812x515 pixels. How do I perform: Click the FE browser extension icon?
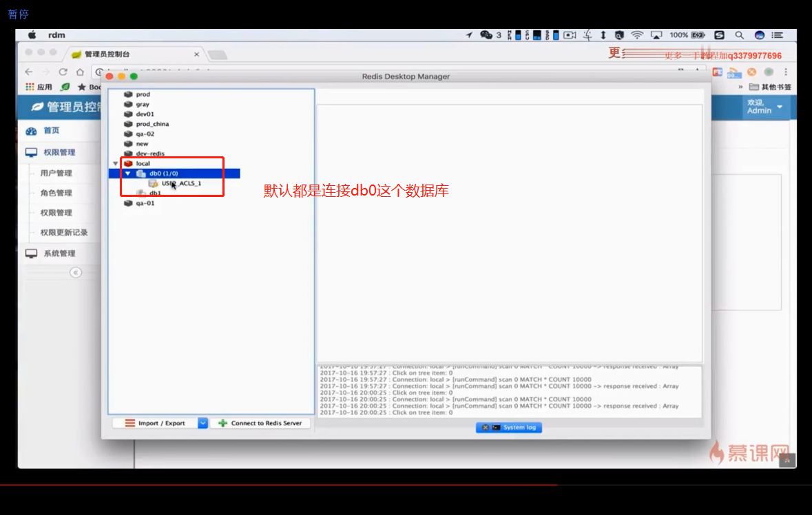tap(717, 72)
